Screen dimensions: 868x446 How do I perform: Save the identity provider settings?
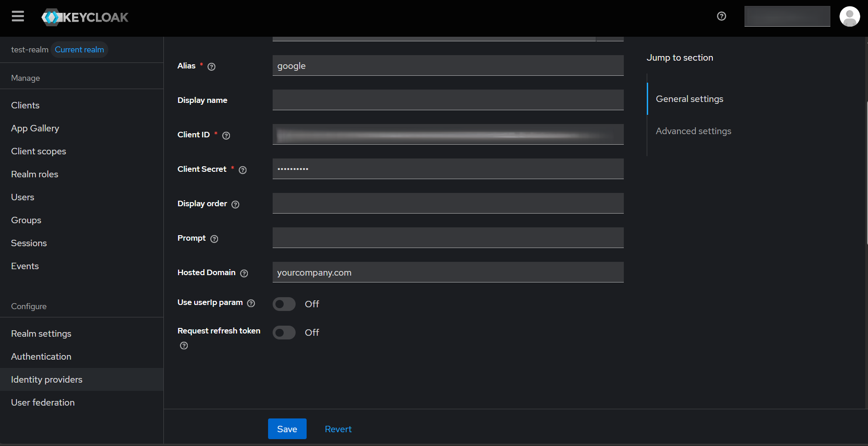[287, 429]
